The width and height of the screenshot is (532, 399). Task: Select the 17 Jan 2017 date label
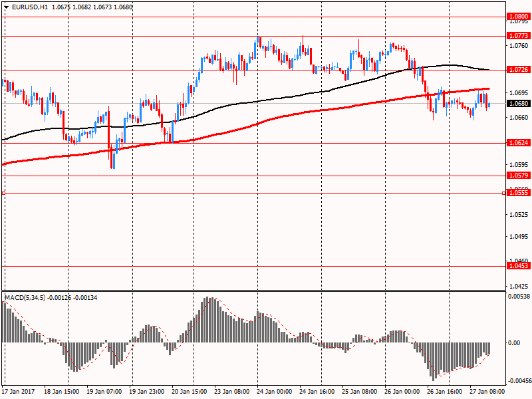[x=19, y=392]
